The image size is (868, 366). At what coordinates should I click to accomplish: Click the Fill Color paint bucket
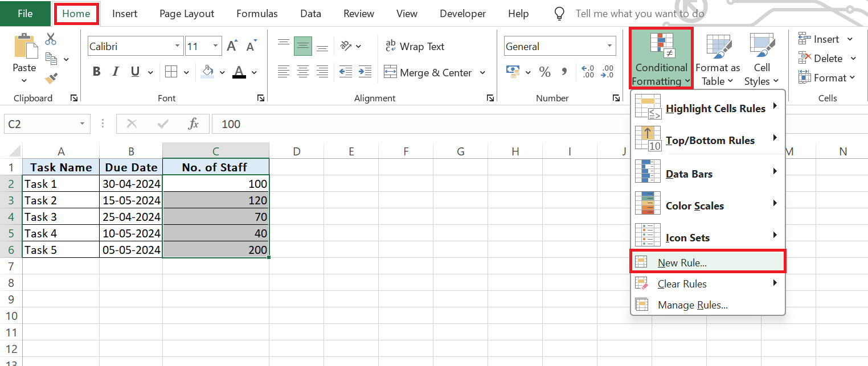point(208,72)
